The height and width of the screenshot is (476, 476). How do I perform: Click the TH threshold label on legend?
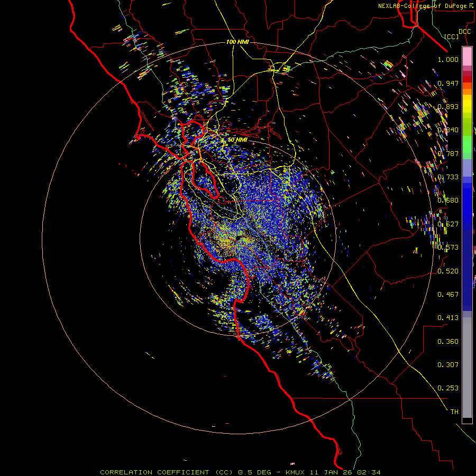click(454, 412)
